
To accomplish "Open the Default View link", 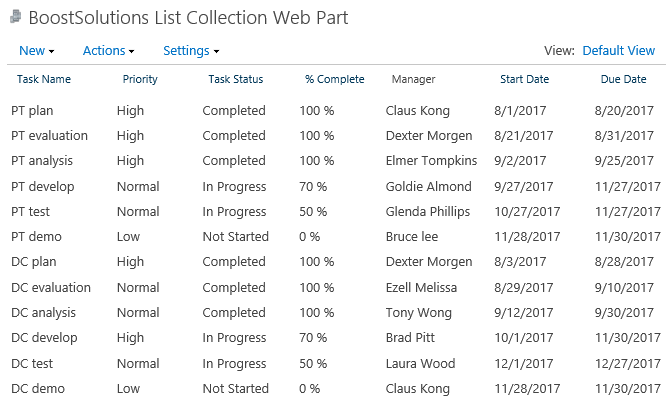I will pyautogui.click(x=618, y=51).
